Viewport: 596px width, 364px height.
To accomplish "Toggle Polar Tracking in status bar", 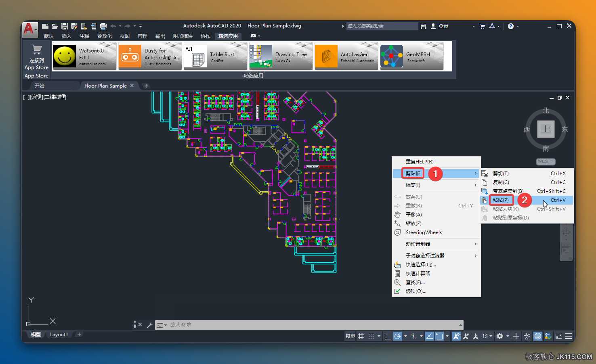I will tap(398, 336).
